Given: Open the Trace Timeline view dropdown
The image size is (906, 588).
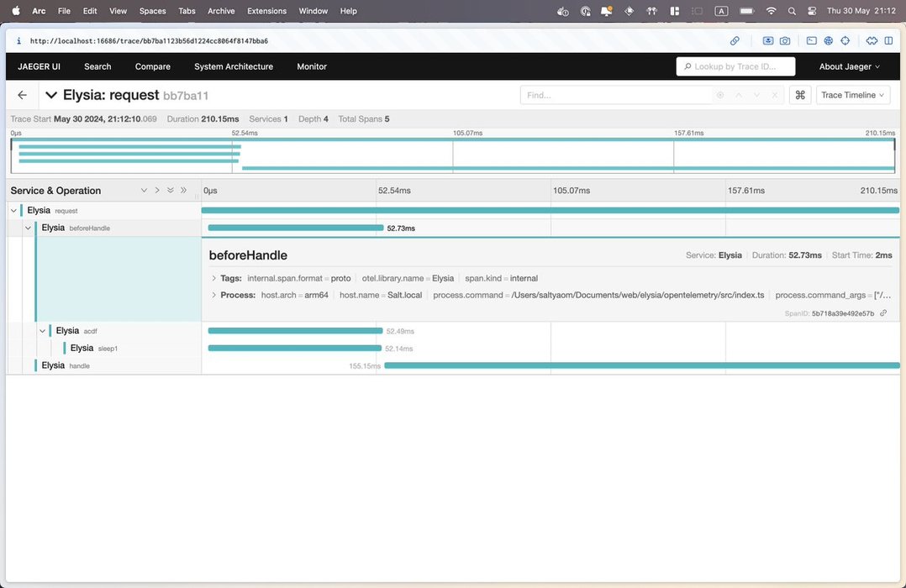Looking at the screenshot, I should [x=853, y=95].
